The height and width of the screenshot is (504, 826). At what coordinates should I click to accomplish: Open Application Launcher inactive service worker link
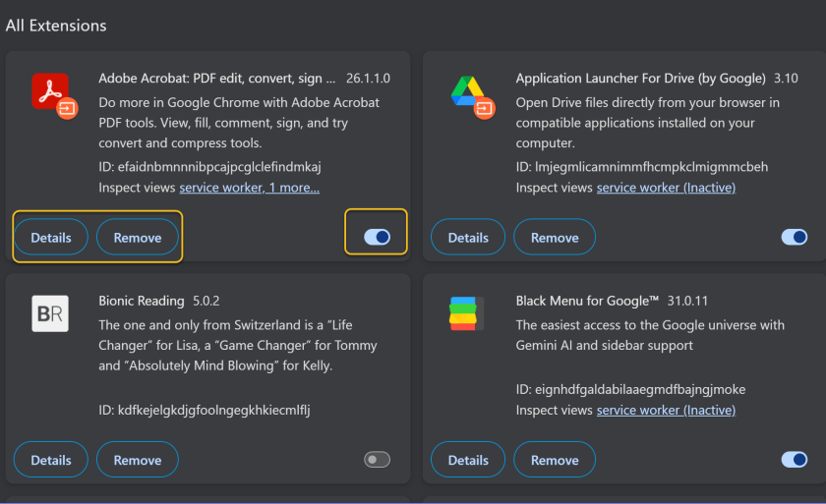(x=666, y=188)
